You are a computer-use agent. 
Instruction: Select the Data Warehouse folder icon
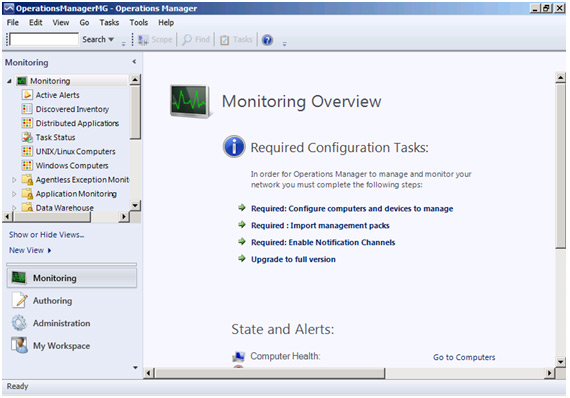pyautogui.click(x=27, y=208)
